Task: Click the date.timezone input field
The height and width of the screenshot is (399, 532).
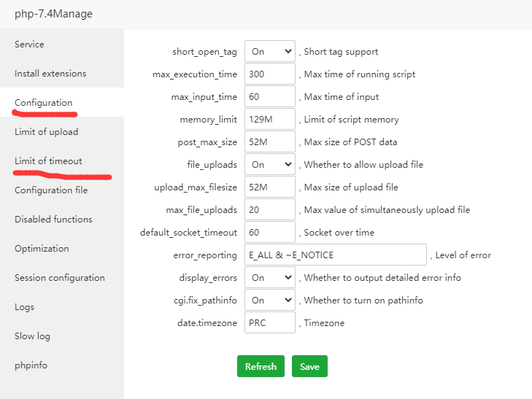Action: [269, 322]
